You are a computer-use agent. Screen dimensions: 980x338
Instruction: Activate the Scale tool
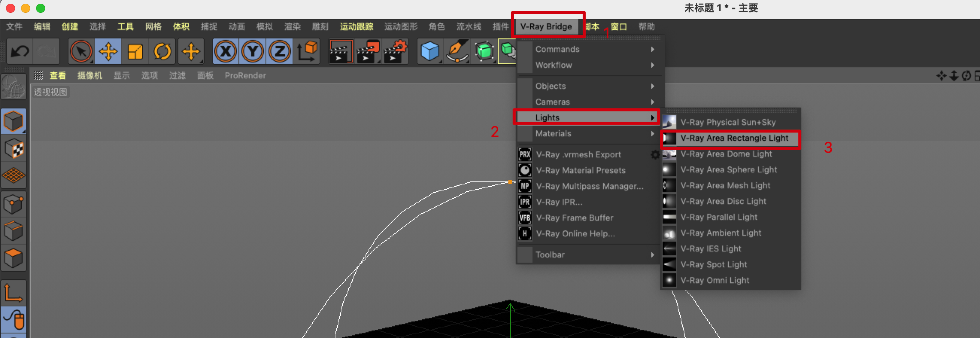(x=135, y=52)
